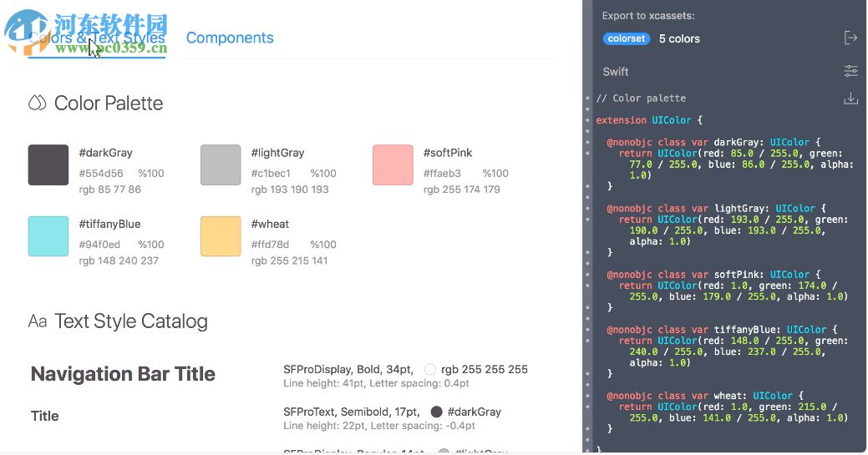868x455 pixels.
Task: Select the #tiffanyBlue color name
Action: tap(109, 225)
